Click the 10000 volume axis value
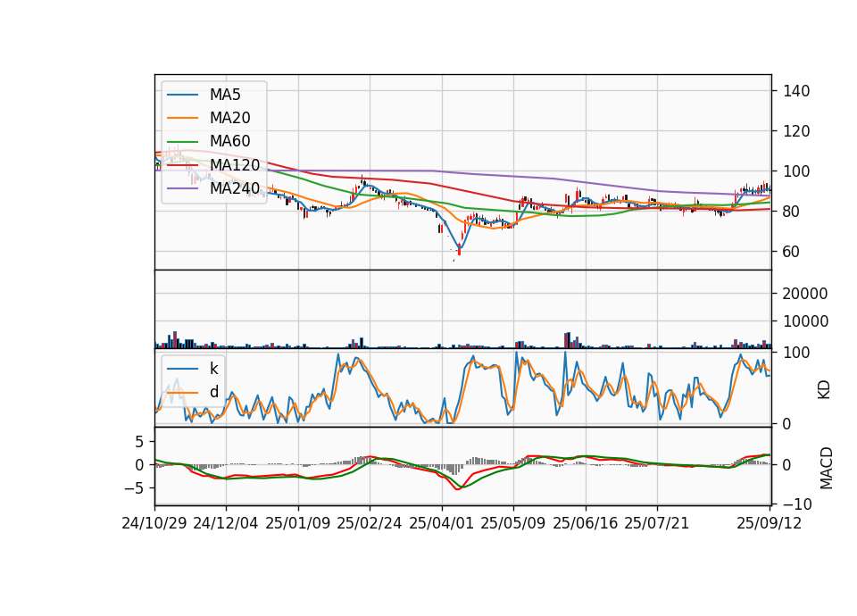 [805, 321]
